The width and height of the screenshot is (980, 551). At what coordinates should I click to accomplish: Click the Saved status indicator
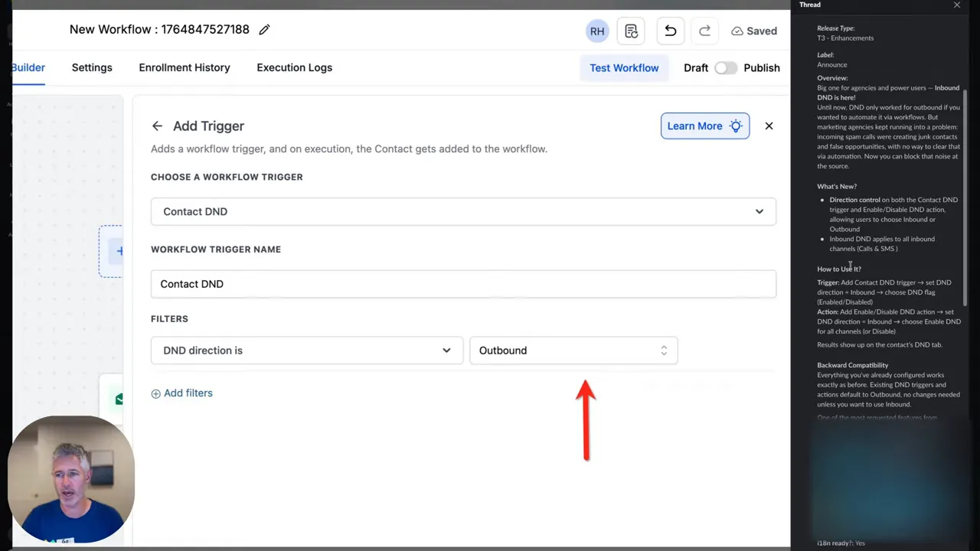(x=754, y=31)
